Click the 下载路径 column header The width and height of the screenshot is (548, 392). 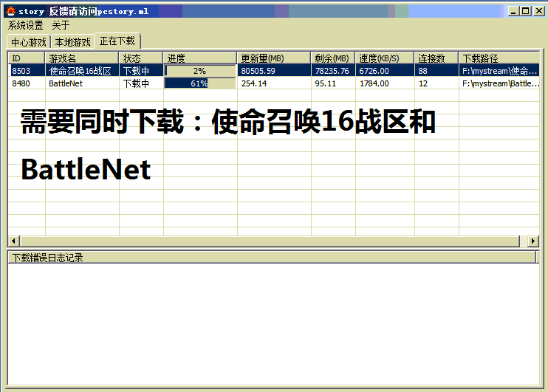click(499, 58)
